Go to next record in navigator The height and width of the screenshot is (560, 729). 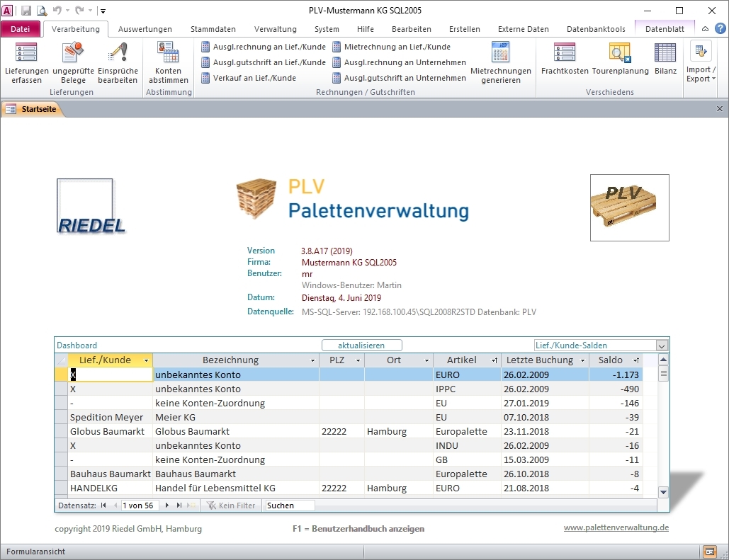point(167,505)
